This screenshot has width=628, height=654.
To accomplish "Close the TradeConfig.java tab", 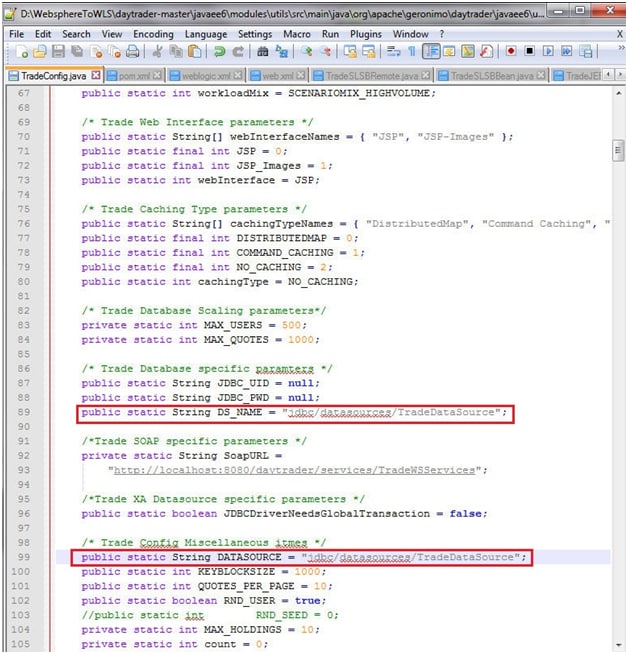I will click(x=96, y=75).
